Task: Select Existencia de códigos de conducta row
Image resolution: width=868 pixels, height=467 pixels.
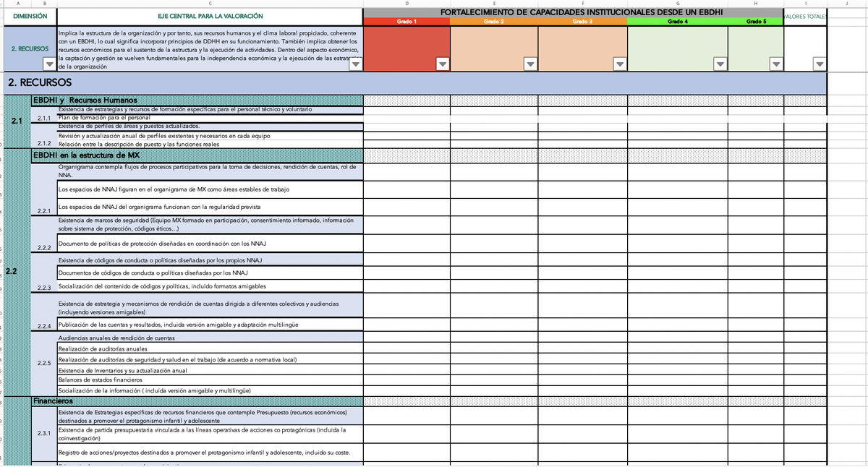Action: (x=210, y=260)
